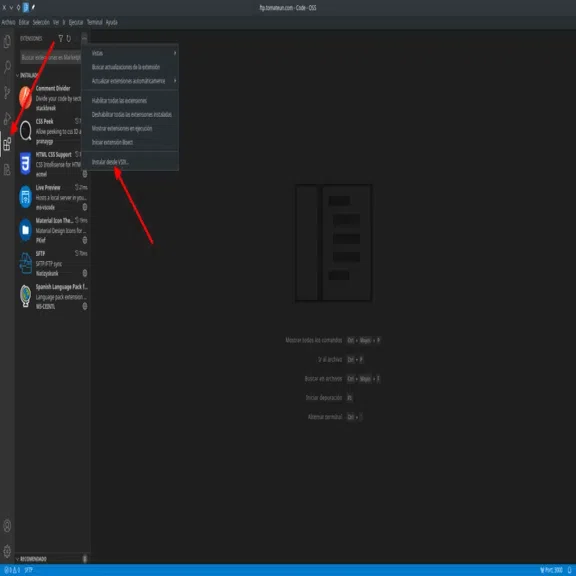
Task: Open the manage gear for Spanish Language Pack
Action: [85, 306]
